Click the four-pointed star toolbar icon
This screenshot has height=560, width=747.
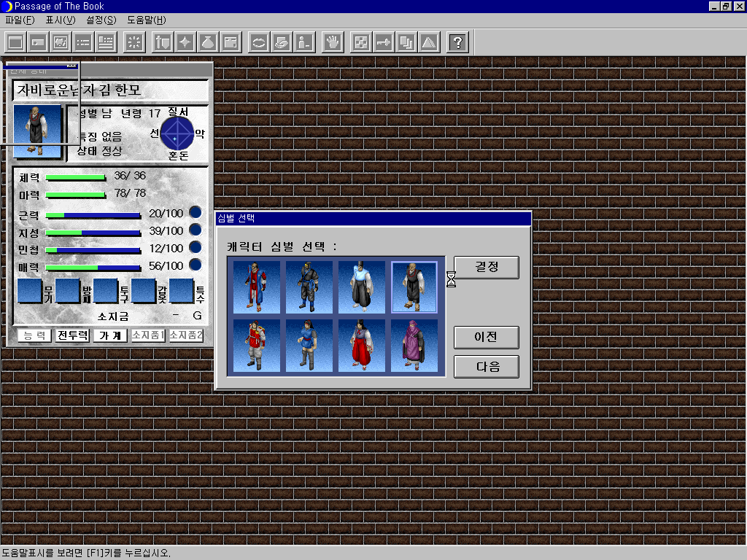(185, 42)
